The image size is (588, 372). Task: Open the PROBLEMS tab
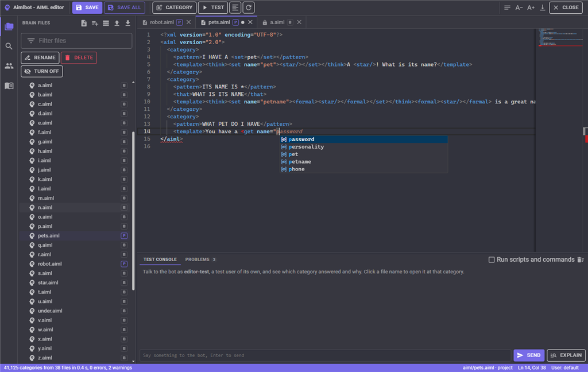coord(200,259)
